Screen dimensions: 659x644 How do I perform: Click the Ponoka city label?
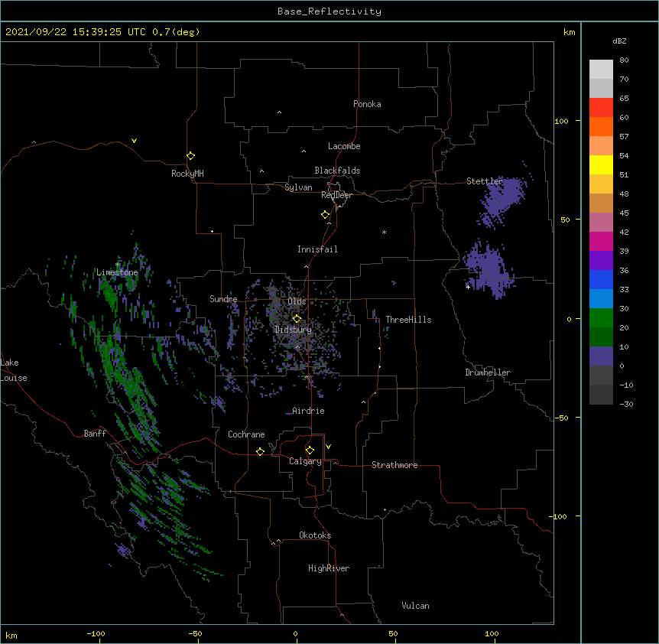coord(367,104)
